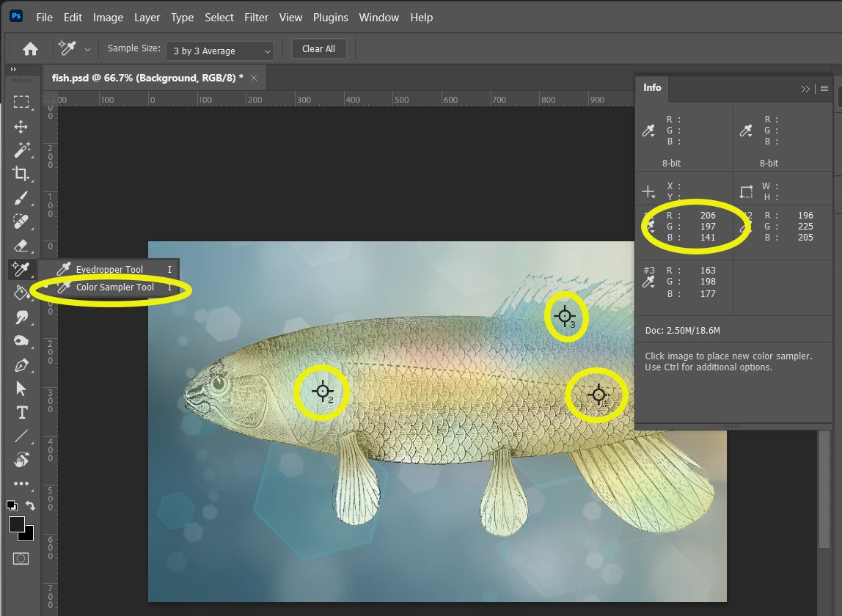The height and width of the screenshot is (616, 842).
Task: Select the Move tool
Action: (21, 127)
